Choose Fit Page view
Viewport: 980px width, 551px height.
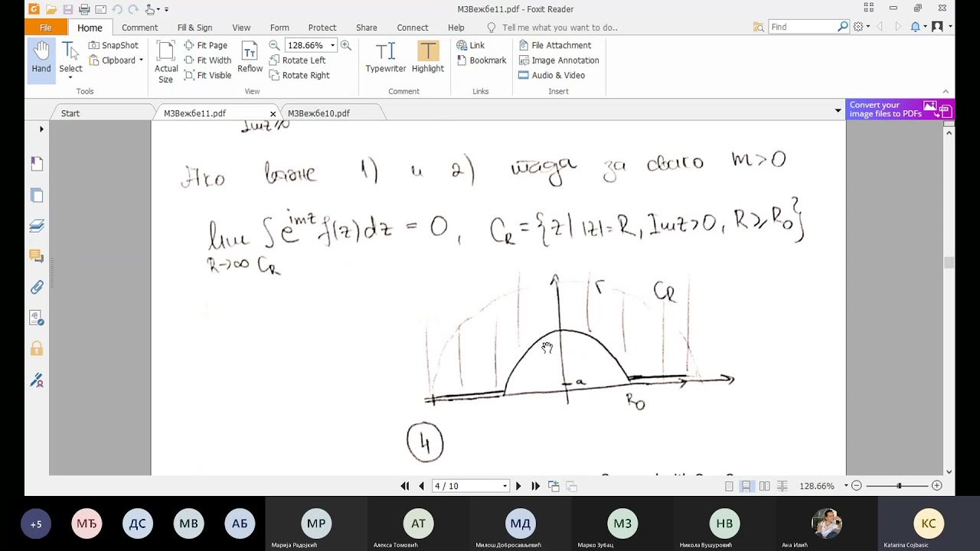(206, 45)
